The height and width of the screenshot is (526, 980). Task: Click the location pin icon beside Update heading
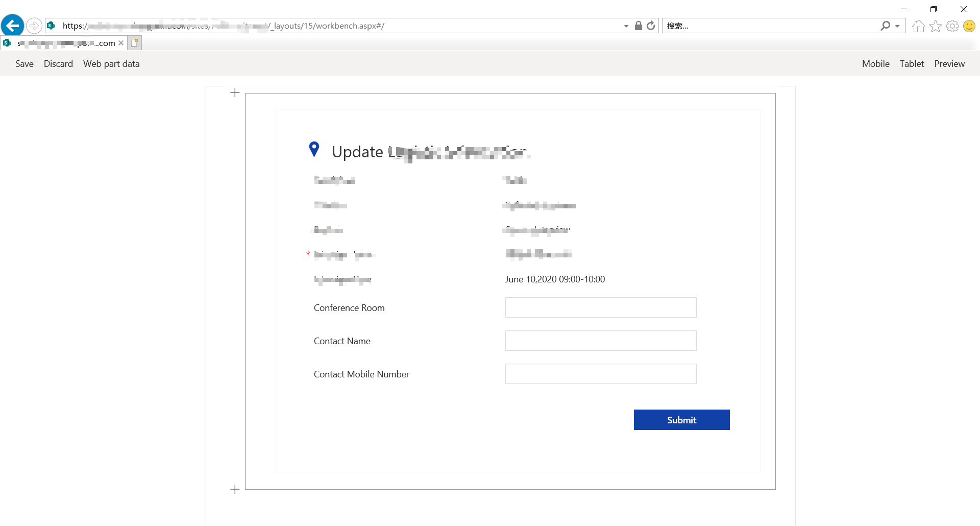point(314,149)
